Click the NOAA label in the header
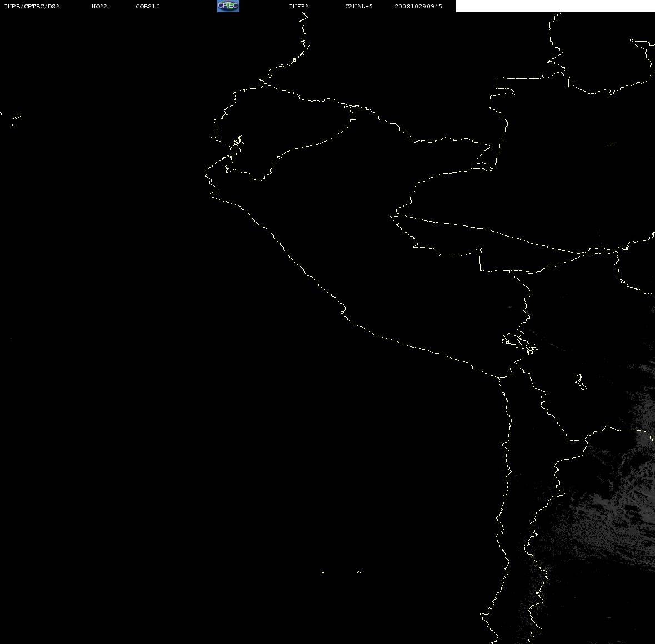The height and width of the screenshot is (644, 655). (x=99, y=6)
